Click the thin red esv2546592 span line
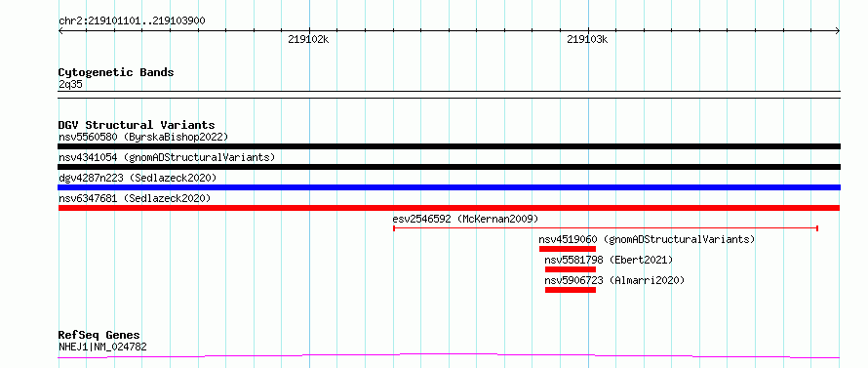868x368 pixels. [606, 228]
